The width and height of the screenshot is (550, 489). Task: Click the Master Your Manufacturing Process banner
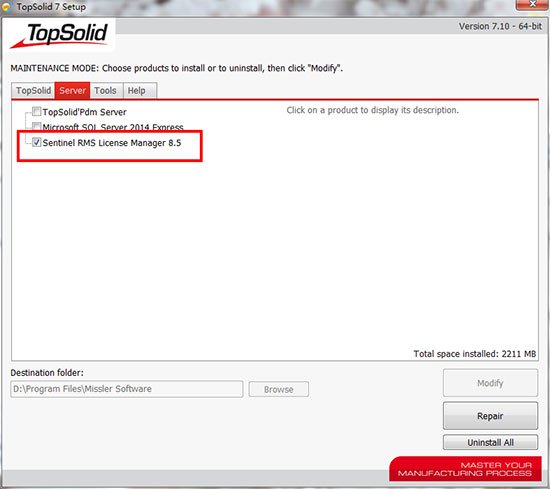(465, 469)
